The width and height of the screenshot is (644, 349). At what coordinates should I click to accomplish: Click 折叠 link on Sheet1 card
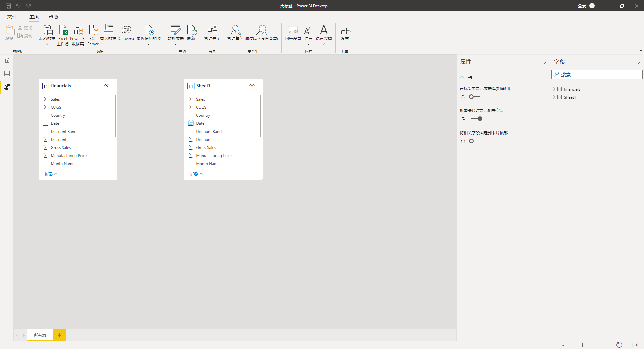196,174
